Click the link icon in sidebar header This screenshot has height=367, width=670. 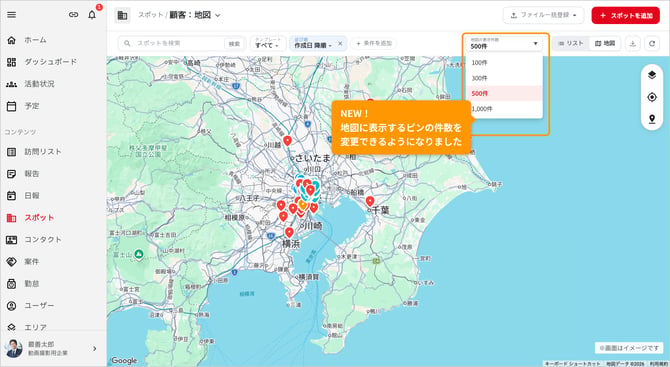pyautogui.click(x=73, y=15)
